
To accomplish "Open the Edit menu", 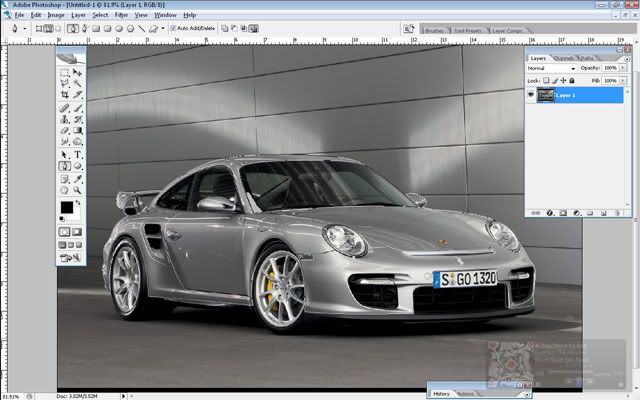I will (x=36, y=15).
